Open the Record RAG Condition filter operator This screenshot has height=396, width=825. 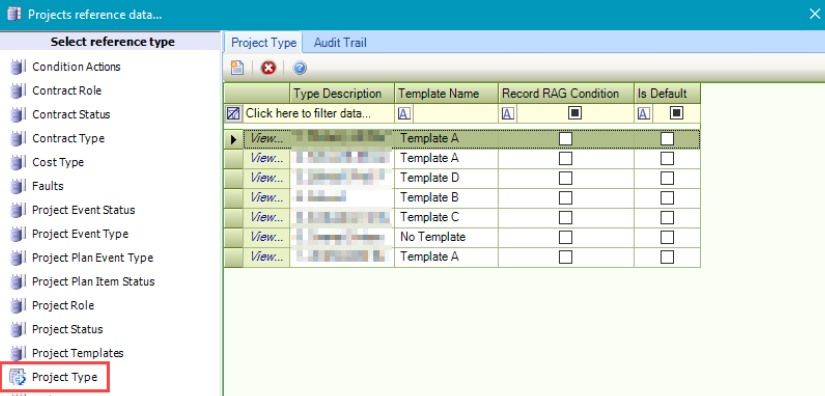tap(508, 113)
